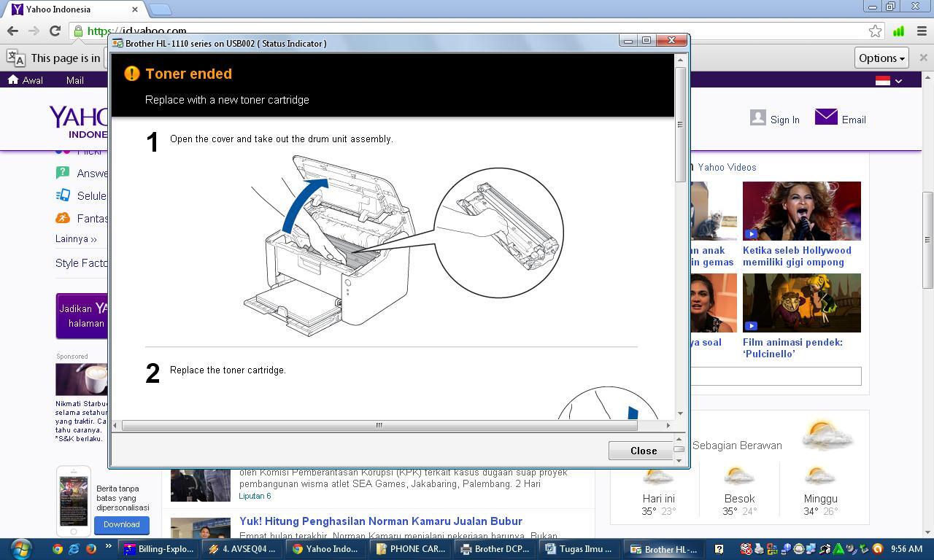Launch Firefox from quick launch
Screen dimensions: 934x560
(91, 549)
